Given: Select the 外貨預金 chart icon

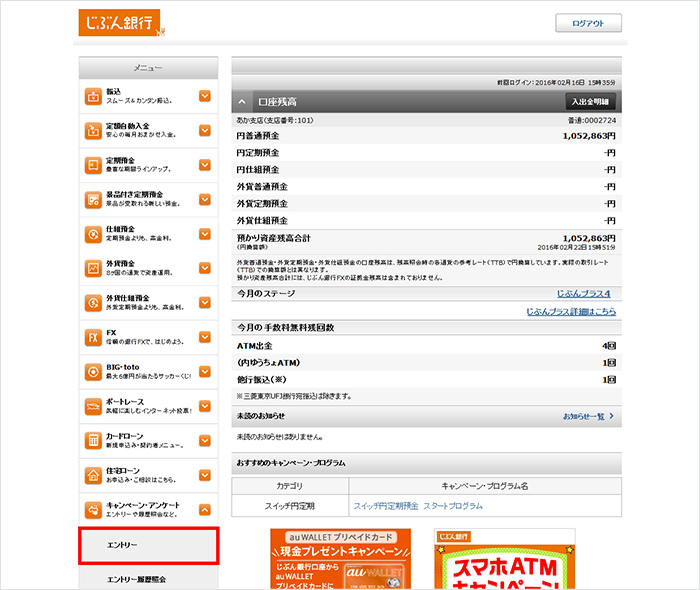Looking at the screenshot, I should tap(93, 269).
